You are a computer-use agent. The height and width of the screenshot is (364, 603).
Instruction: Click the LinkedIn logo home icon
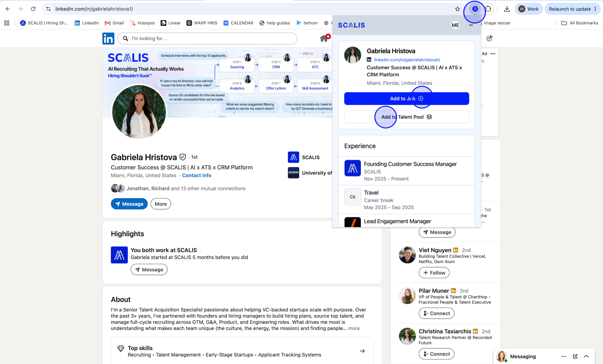108,38
